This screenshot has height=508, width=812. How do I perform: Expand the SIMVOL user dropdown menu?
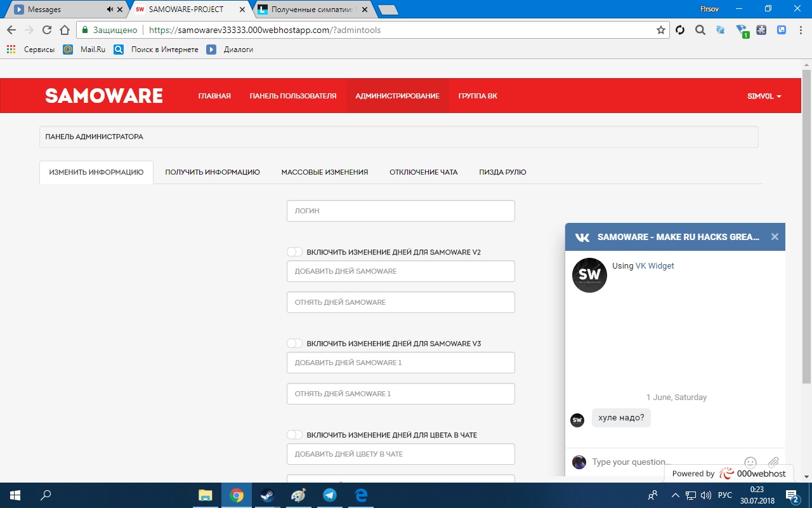tap(764, 96)
